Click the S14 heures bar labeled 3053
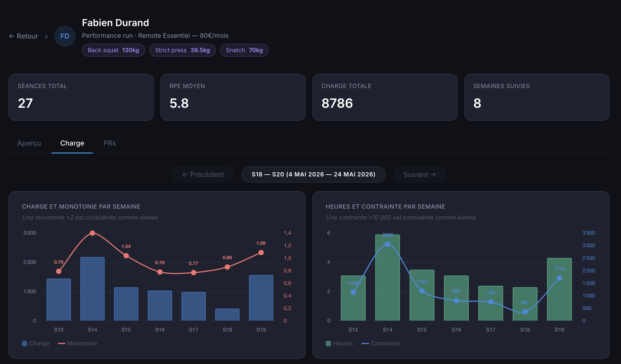Screen dimensions: 621x364 [x=388, y=278]
